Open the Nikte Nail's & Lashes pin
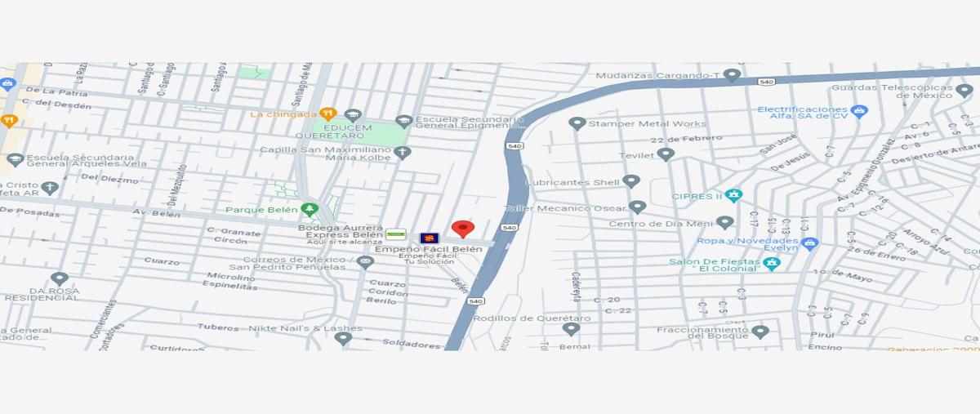 tap(343, 338)
